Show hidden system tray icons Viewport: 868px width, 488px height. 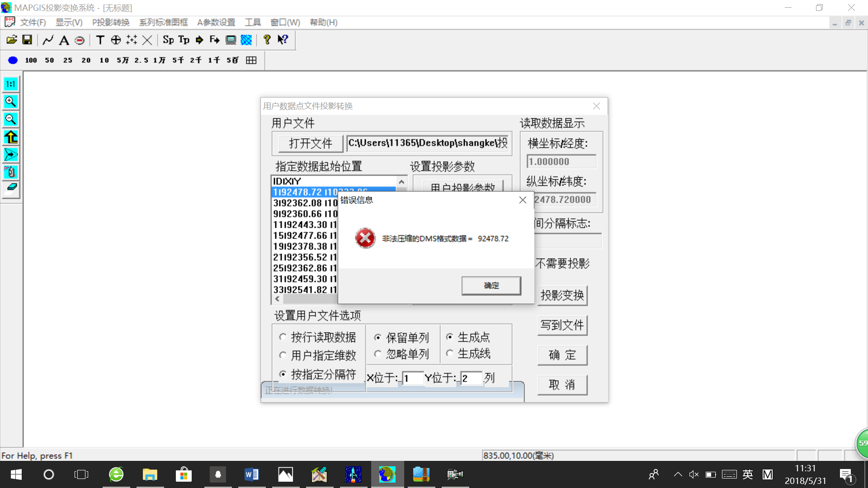[x=678, y=474]
